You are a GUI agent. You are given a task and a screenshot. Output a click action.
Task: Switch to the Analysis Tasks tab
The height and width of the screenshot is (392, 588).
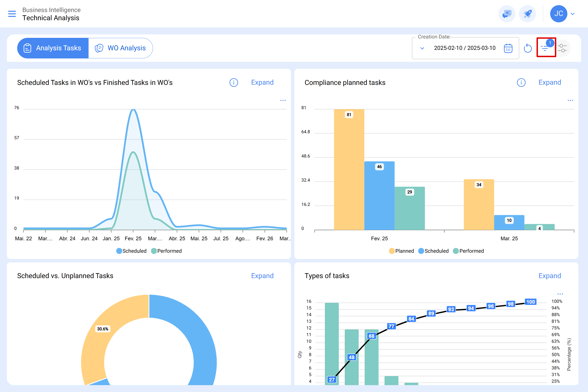(53, 48)
